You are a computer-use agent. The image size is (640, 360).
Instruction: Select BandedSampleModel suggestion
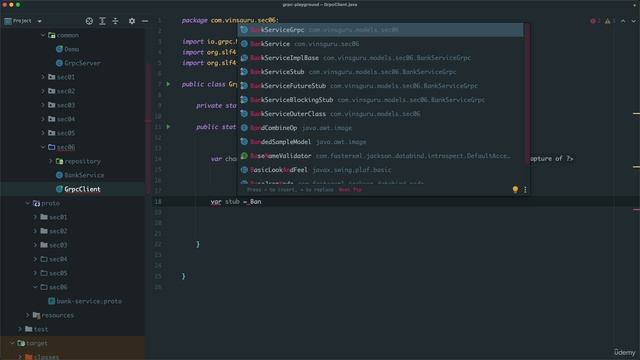click(380, 142)
